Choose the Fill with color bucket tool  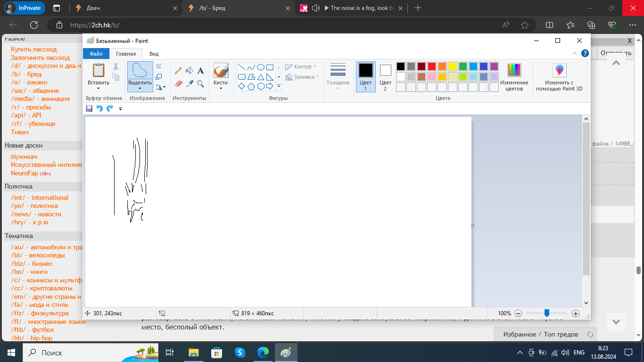[x=190, y=70]
